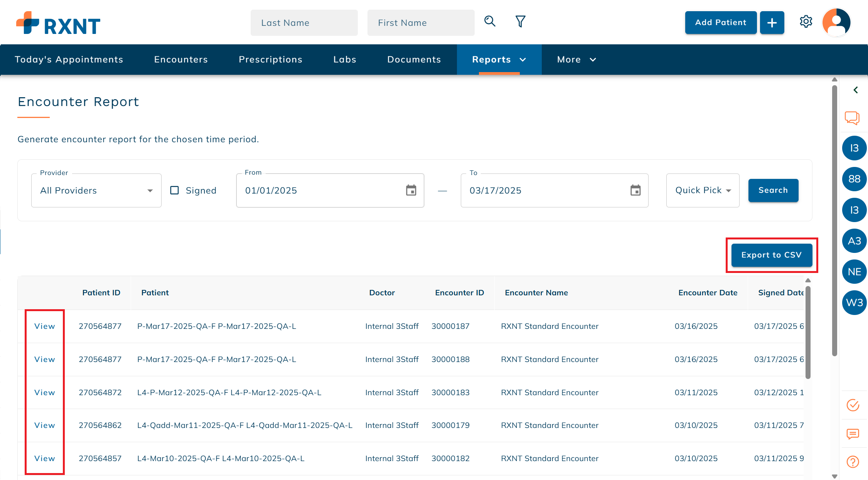Click the Patient column header
868x480 pixels.
155,293
